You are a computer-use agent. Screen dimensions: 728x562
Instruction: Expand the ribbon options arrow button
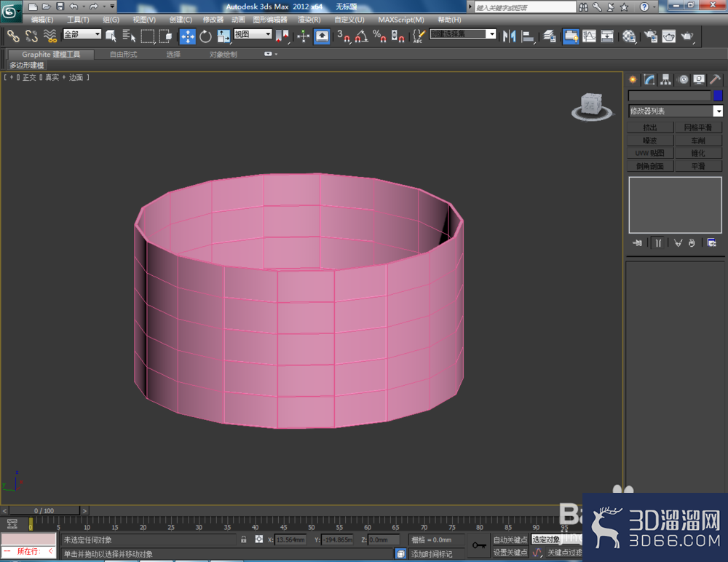point(270,54)
